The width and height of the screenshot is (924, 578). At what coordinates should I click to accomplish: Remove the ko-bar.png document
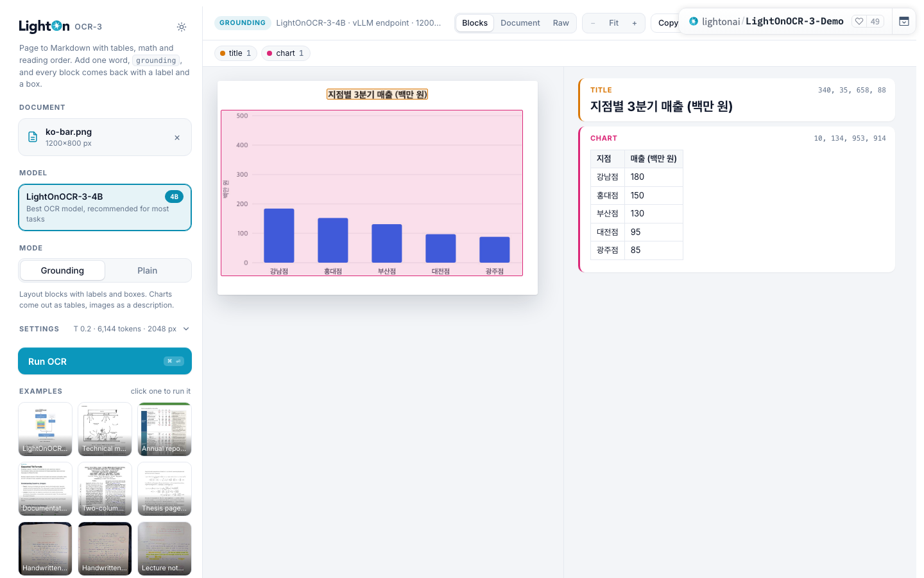[177, 137]
